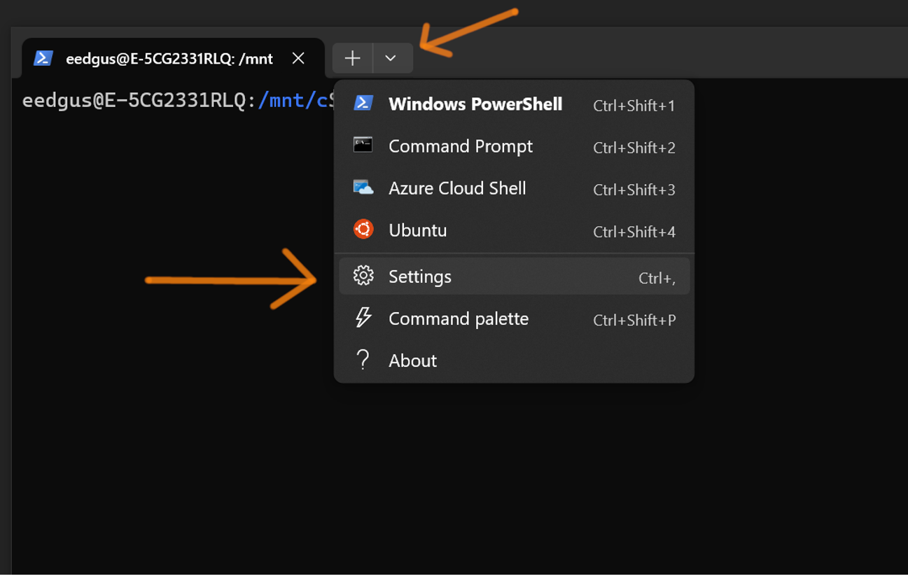Close the eedgus@E-5CG2331RLQ tab
The height and width of the screenshot is (588, 908).
[x=298, y=58]
